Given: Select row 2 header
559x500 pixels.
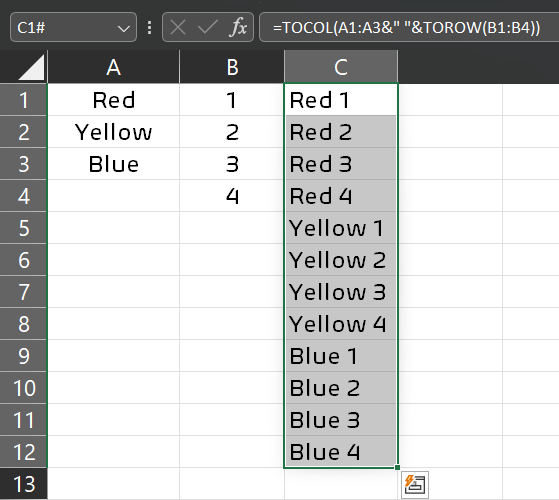Looking at the screenshot, I should (x=24, y=132).
